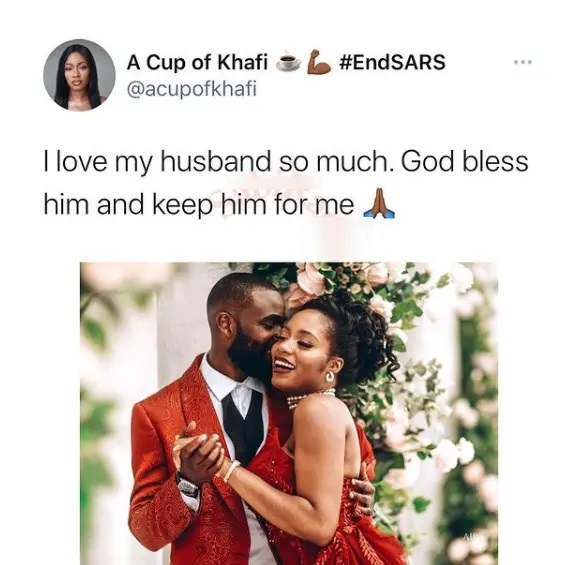Open the #EndSARS hashtag
Image resolution: width=575 pixels, height=565 pixels.
coord(393,62)
